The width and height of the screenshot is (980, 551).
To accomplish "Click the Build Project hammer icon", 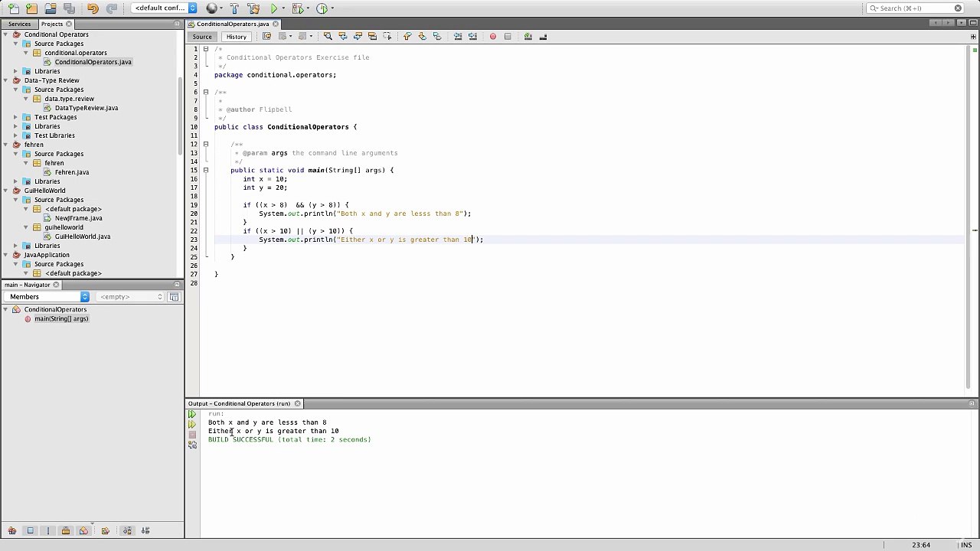I will tap(234, 8).
